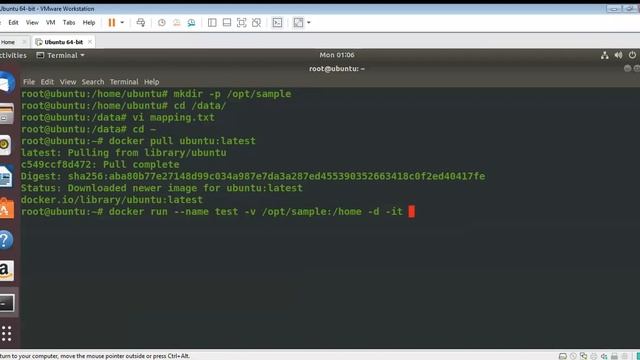Image resolution: width=640 pixels, height=360 pixels.
Task: Open the power options dropdown arrow
Action: click(122, 23)
